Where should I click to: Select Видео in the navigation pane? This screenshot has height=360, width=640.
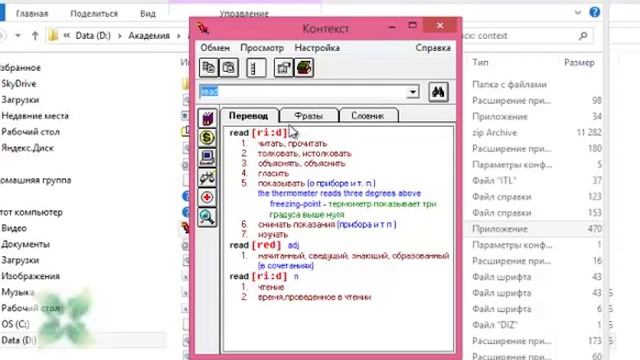[14, 228]
